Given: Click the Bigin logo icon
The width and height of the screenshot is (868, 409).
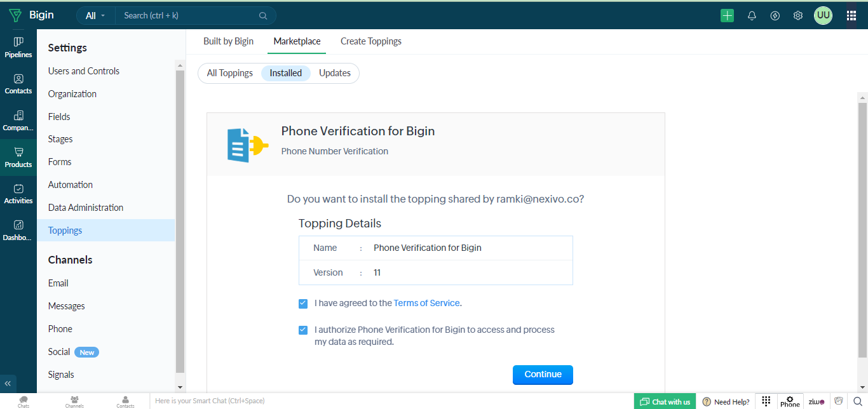Looking at the screenshot, I should tap(15, 15).
